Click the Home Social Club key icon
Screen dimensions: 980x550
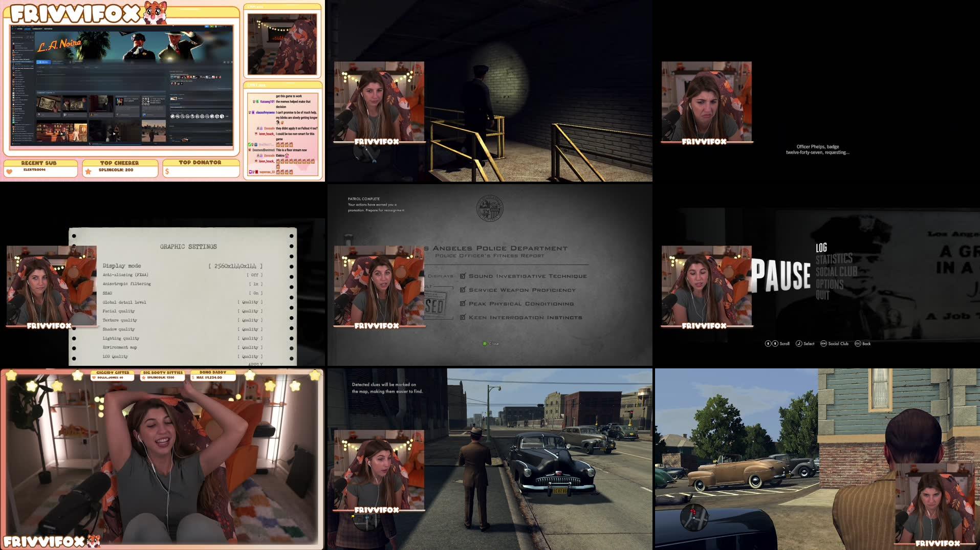point(823,344)
